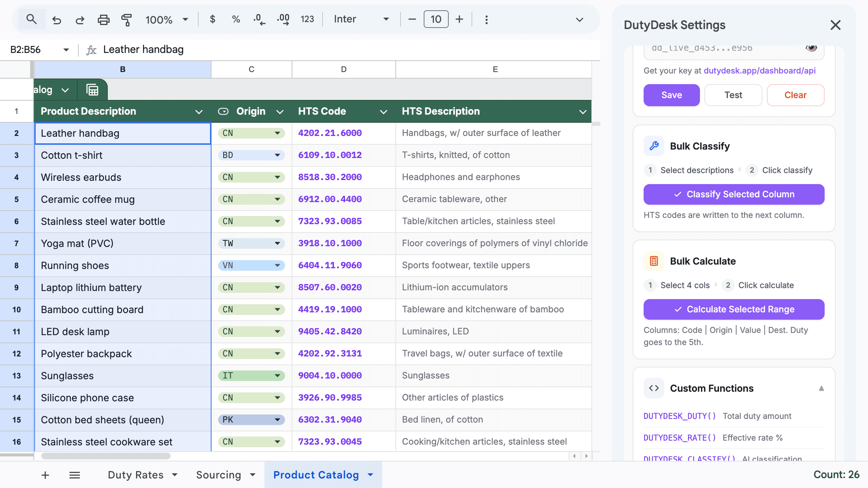Open more number formats (123)
Screen dimensions: 868x488
pyautogui.click(x=307, y=19)
